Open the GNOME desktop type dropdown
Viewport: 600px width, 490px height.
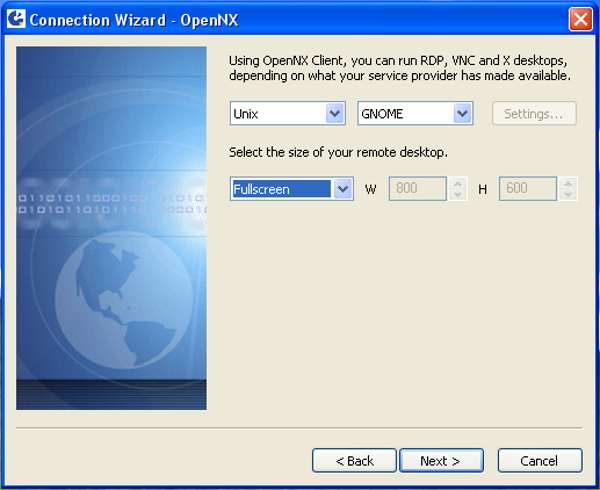pos(462,113)
